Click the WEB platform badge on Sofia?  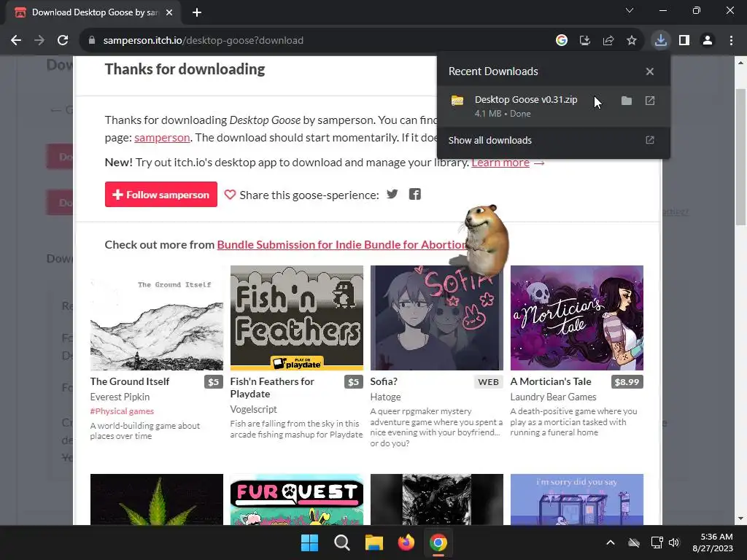[488, 382]
